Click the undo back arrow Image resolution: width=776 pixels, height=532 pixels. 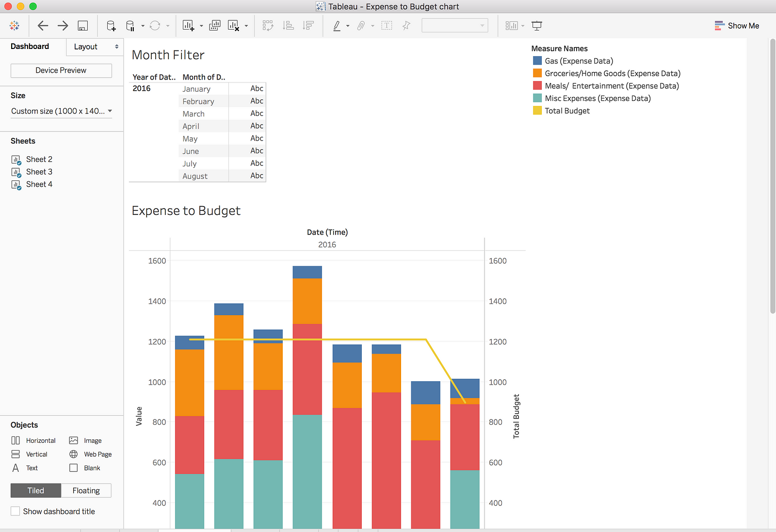(x=43, y=26)
